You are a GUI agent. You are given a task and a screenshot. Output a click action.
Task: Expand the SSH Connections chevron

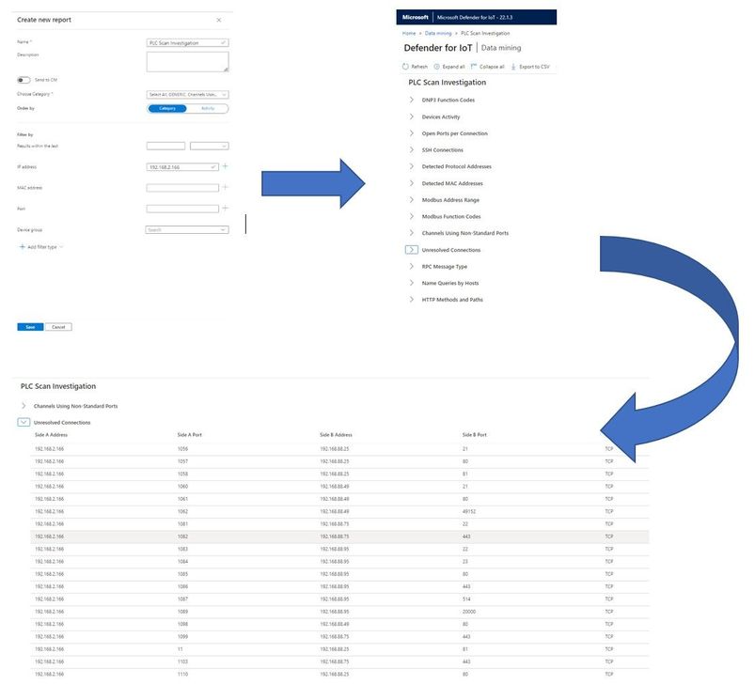tap(411, 149)
